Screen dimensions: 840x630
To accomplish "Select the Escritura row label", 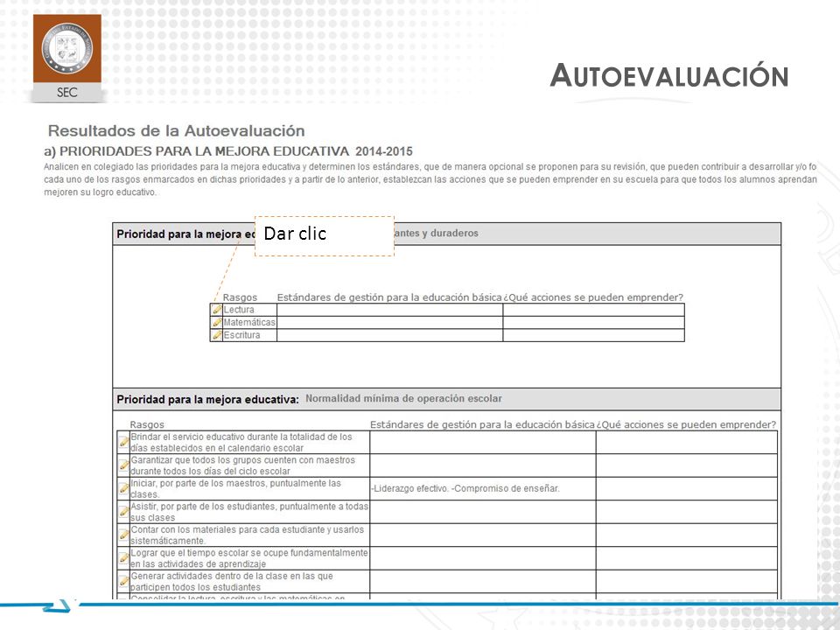I will click(241, 335).
